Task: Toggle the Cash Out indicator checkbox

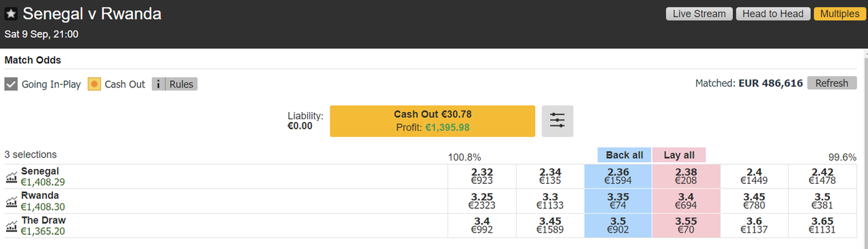Action: tap(94, 84)
